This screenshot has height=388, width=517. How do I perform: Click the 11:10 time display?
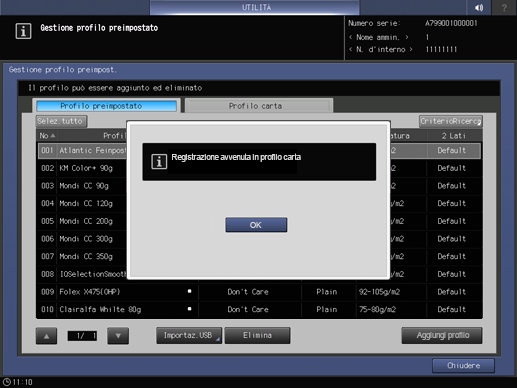point(23,382)
